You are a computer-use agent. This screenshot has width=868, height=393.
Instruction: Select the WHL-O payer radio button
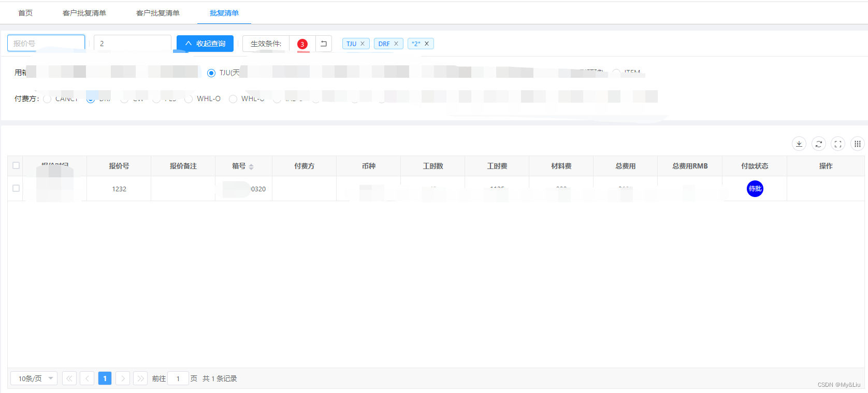[x=189, y=99]
